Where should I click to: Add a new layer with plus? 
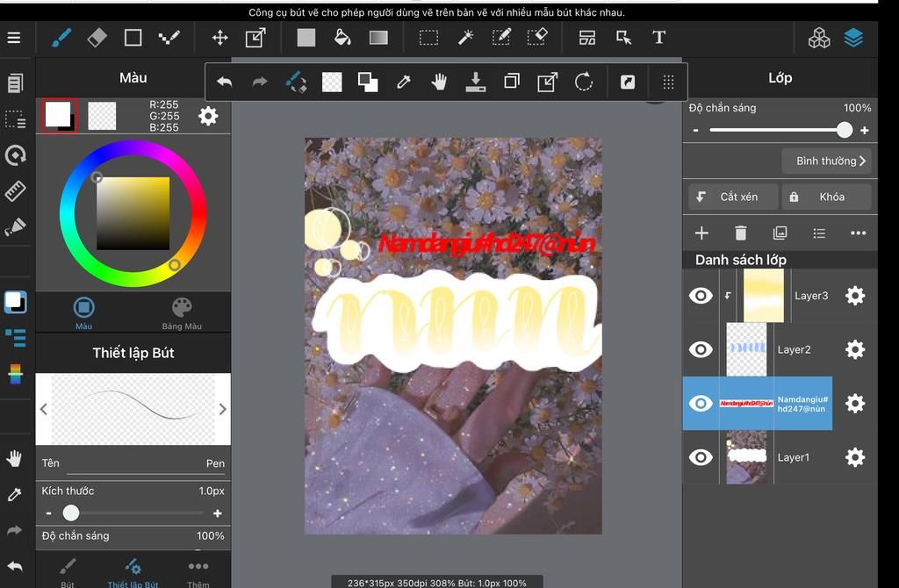pos(701,233)
